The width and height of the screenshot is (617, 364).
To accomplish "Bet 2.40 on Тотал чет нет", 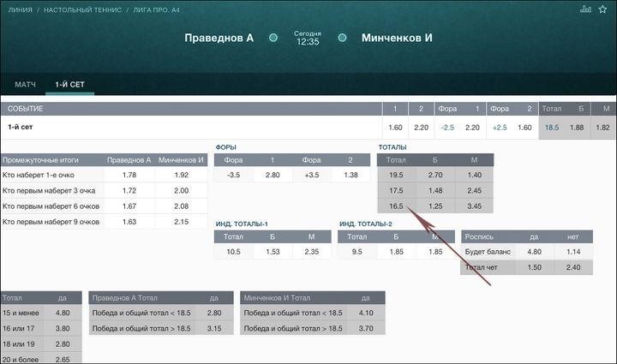I will tap(573, 267).
